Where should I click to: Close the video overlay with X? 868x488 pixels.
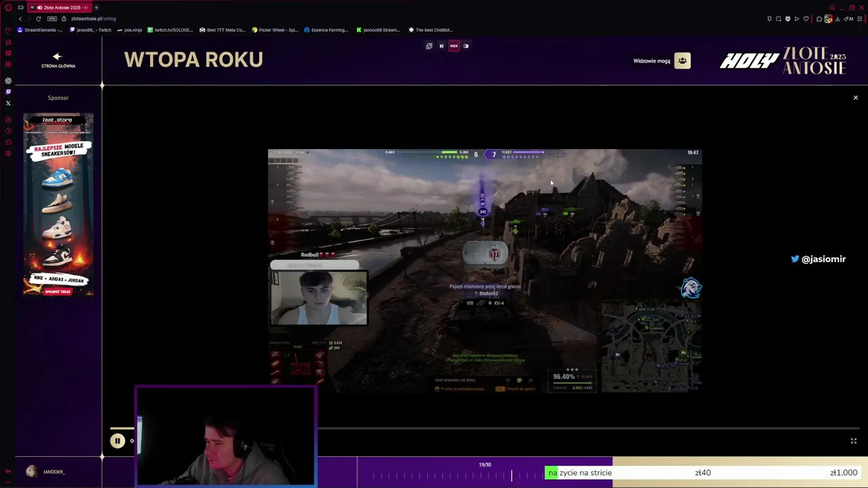click(855, 98)
